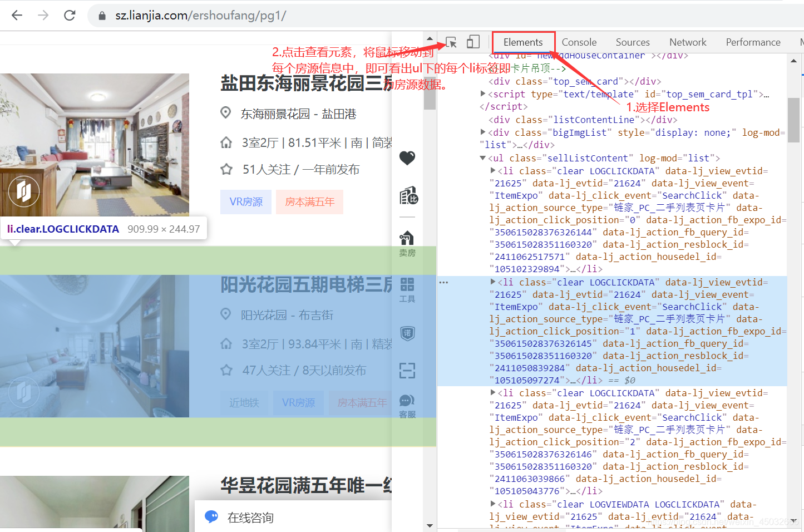Click the location pin icon of 东海丽景花园

click(225, 113)
